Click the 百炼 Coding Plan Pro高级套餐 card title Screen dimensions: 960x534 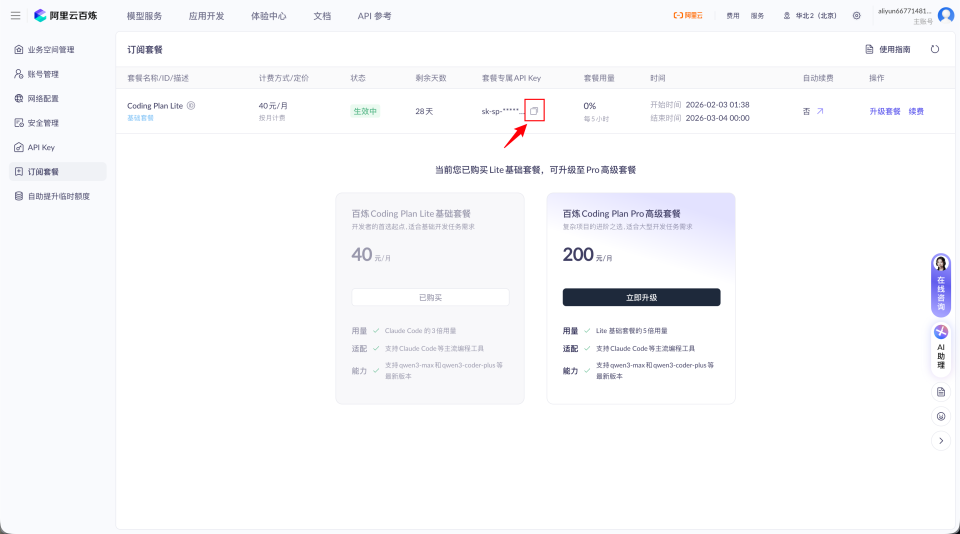pos(621,214)
